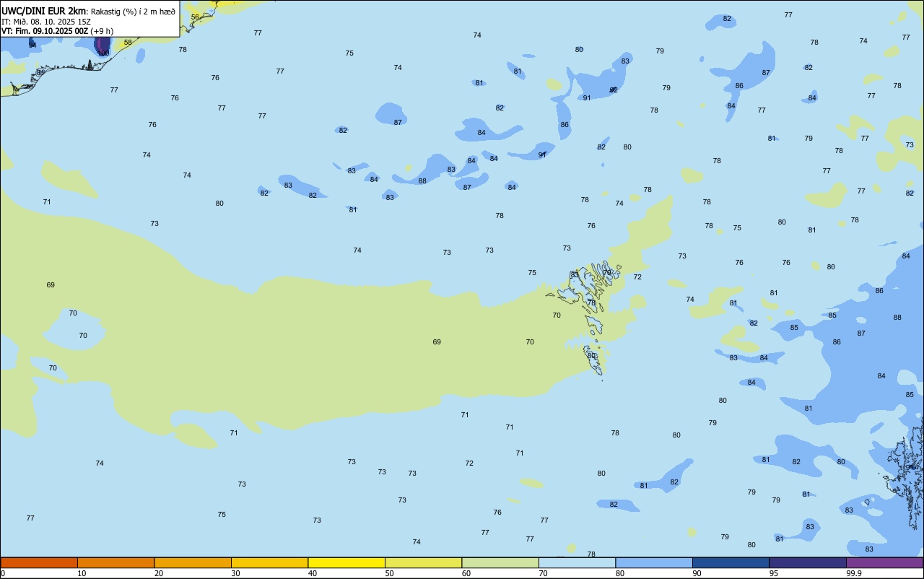
Task: Pick the 50–60 pale yellow legend swatch
Action: [423, 562]
